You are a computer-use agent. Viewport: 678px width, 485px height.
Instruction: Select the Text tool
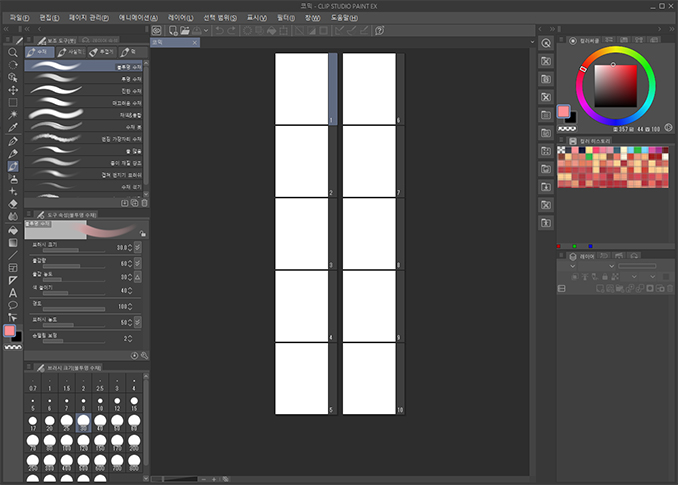13,292
